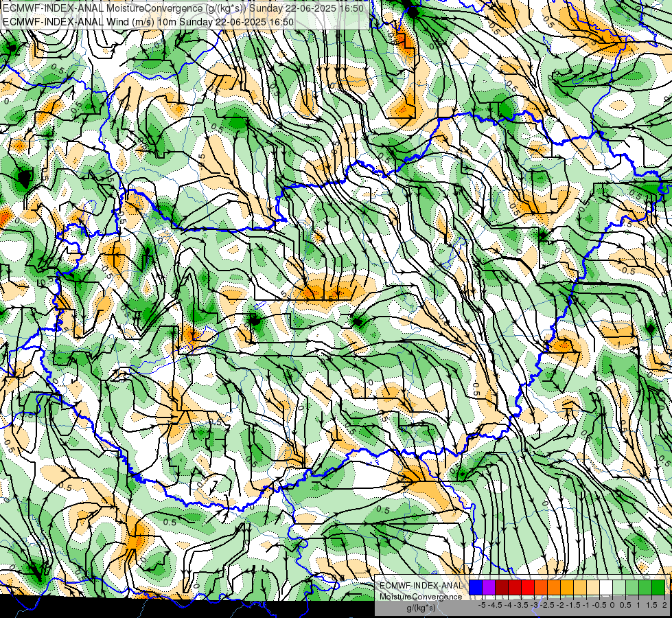Click the '2' tick label in the legend
The height and width of the screenshot is (618, 672).
(x=664, y=605)
